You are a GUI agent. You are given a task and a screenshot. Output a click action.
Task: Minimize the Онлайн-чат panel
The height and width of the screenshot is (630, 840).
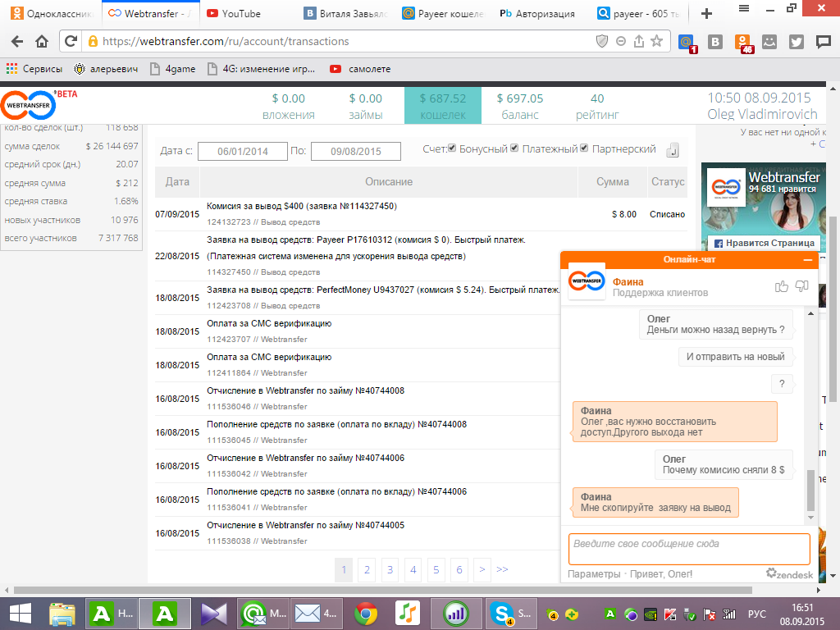pyautogui.click(x=807, y=259)
